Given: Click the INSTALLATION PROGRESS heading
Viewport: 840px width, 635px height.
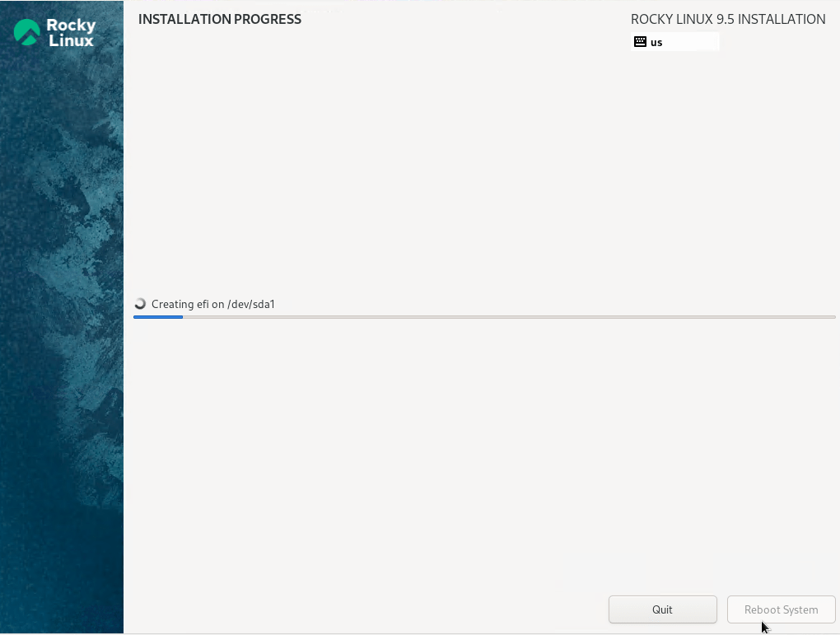Looking at the screenshot, I should point(220,19).
